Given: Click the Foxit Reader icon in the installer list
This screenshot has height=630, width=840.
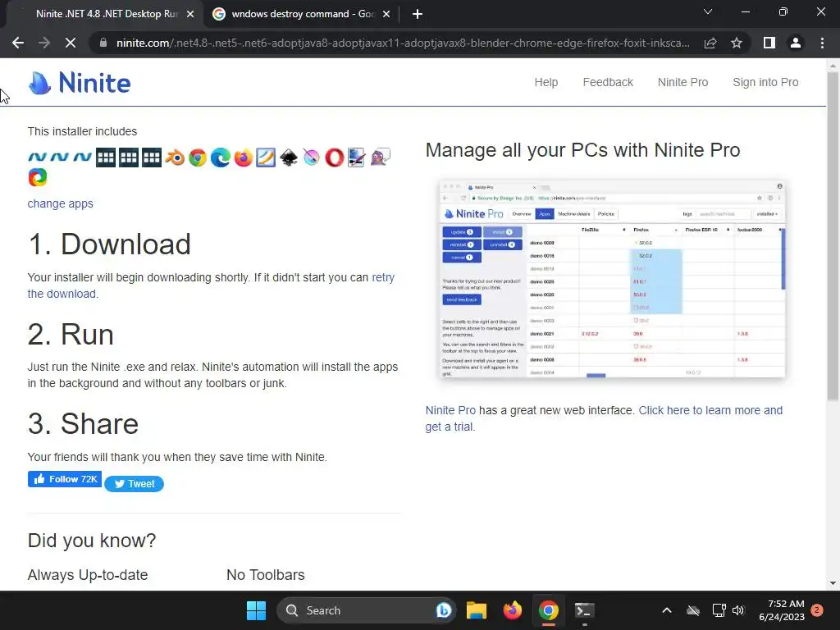Looking at the screenshot, I should coord(266,157).
